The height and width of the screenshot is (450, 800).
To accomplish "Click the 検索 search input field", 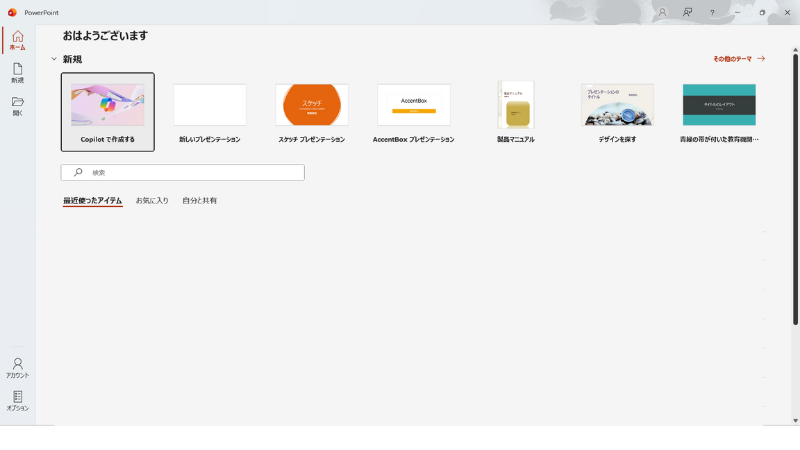I will pos(190,172).
